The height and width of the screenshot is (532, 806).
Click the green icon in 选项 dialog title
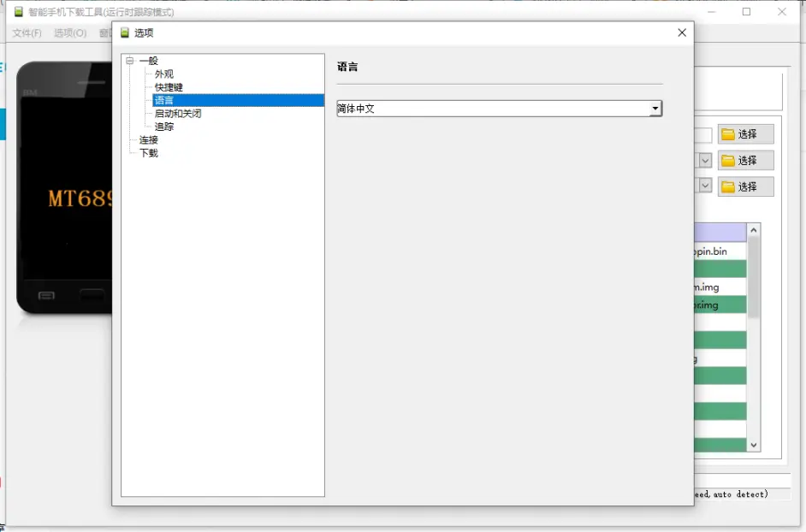tap(125, 33)
